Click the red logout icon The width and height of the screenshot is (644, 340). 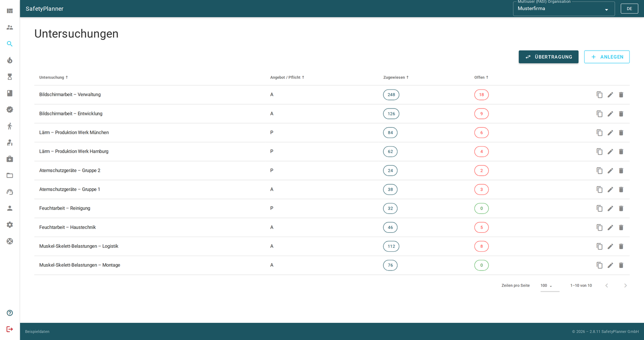pyautogui.click(x=9, y=329)
